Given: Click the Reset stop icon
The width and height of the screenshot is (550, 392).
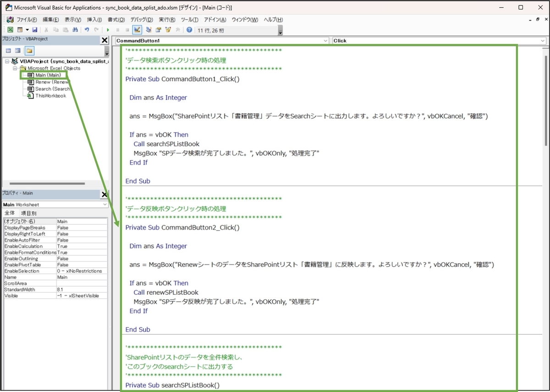Looking at the screenshot, I should click(x=127, y=30).
